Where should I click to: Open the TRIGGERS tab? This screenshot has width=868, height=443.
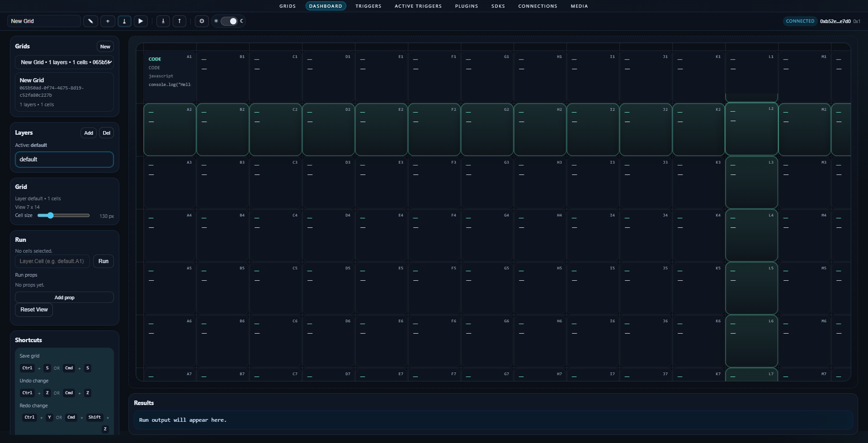[368, 6]
